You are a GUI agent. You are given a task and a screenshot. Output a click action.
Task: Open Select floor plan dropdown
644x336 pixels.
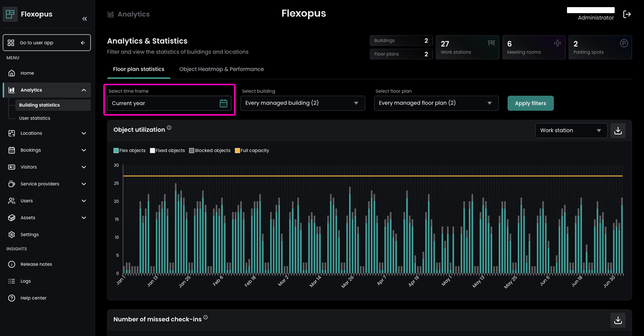click(436, 103)
